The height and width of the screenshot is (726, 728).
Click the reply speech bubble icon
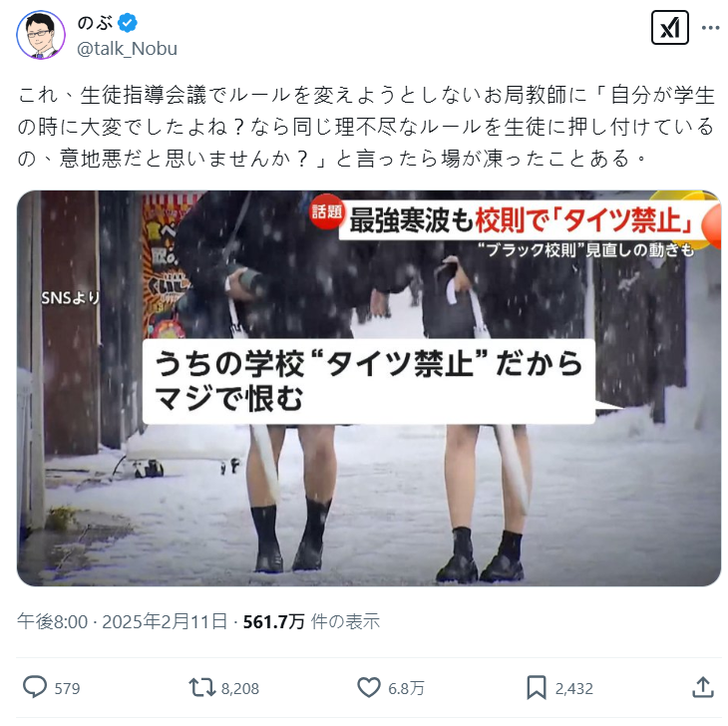35,687
